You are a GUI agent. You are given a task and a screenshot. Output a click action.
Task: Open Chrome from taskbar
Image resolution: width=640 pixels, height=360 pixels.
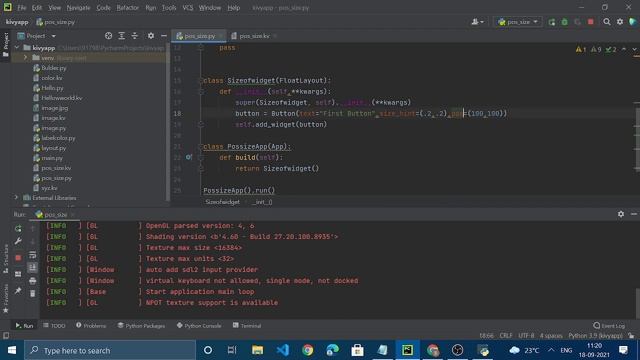[308, 350]
